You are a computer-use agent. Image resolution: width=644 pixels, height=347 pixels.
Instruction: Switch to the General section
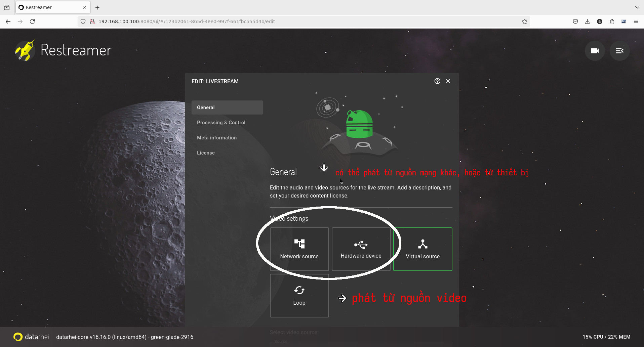point(227,107)
